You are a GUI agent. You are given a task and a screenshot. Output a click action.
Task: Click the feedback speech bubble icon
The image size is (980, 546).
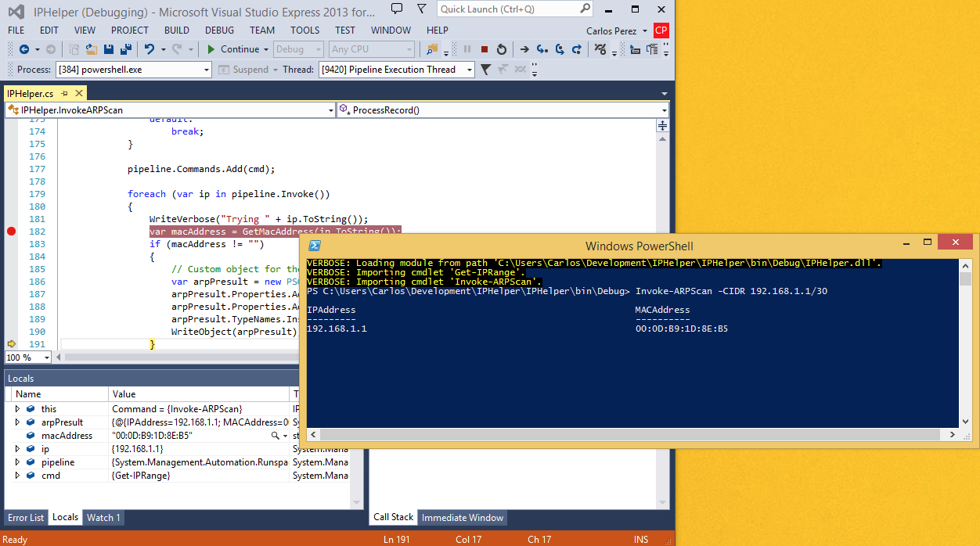(398, 9)
